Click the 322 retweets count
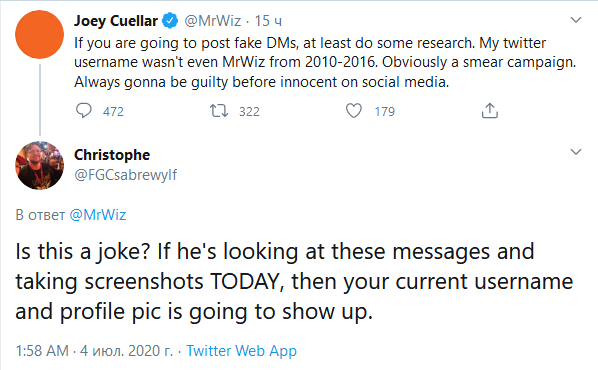The height and width of the screenshot is (370, 598). [249, 111]
